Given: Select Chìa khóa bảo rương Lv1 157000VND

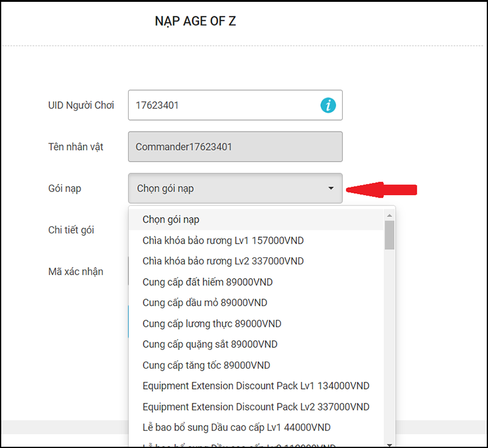Looking at the screenshot, I should point(256,240).
